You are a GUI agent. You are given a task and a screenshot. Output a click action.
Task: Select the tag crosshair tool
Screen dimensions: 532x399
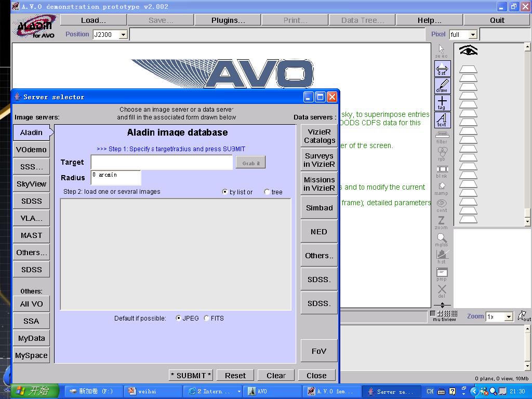tap(443, 103)
